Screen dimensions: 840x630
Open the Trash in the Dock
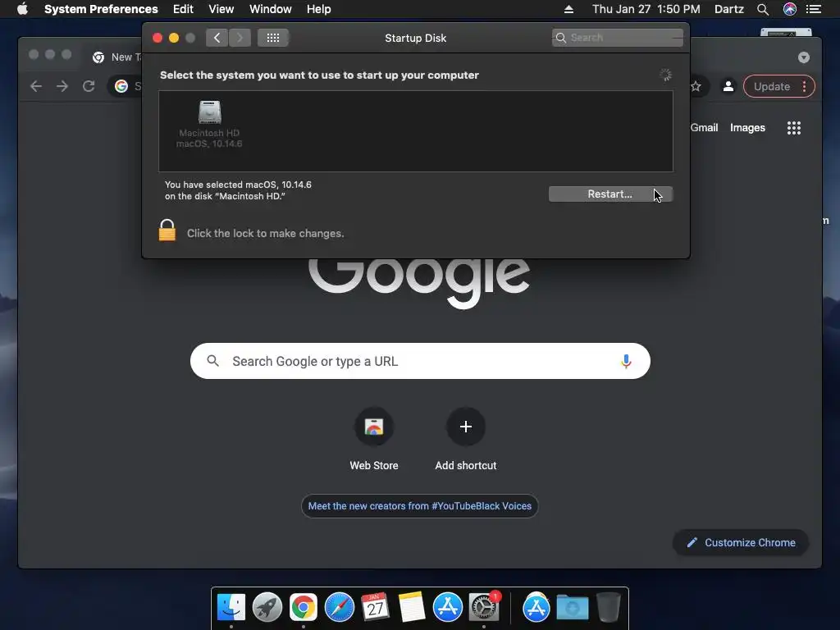coord(609,608)
